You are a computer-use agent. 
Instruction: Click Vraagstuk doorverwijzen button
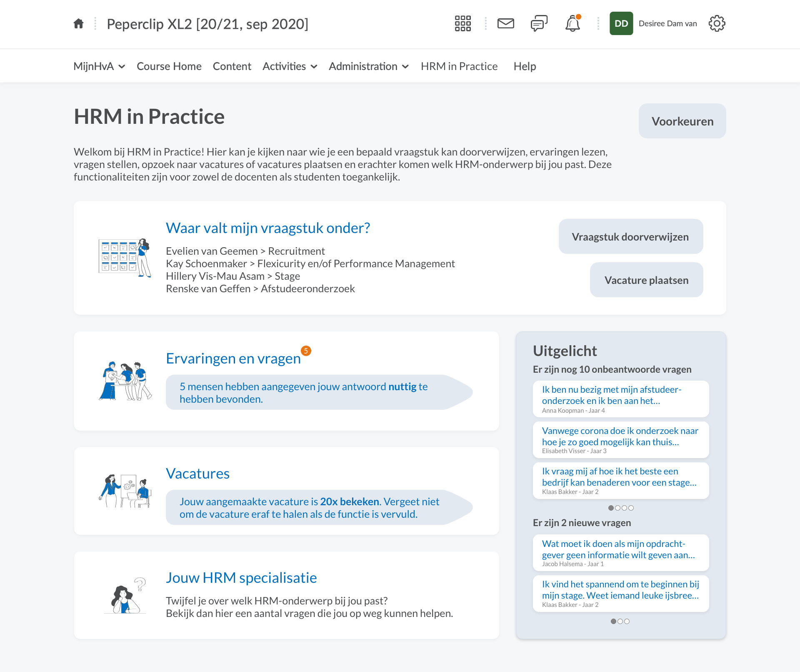pos(630,237)
